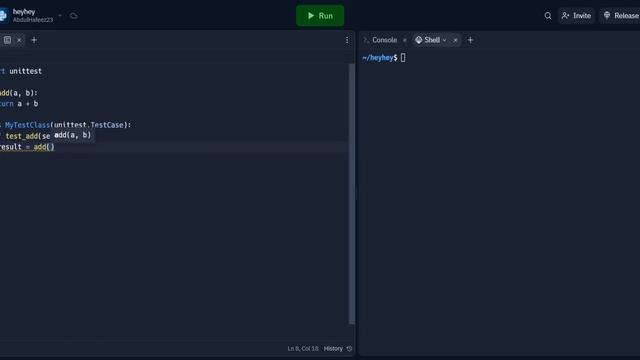Screen dimensions: 640x360
Task: Place cursor inside the add() call parentheses
Action: 51,147
